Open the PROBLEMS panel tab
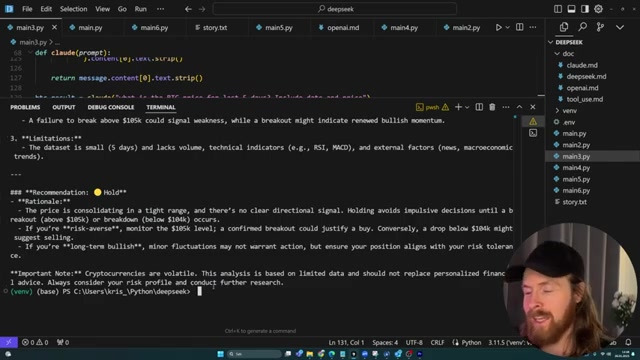Image resolution: width=640 pixels, height=360 pixels. (25, 107)
